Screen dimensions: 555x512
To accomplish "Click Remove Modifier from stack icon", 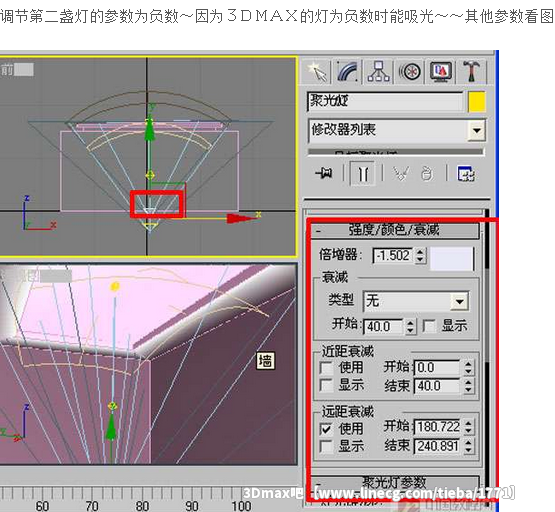I will [427, 174].
